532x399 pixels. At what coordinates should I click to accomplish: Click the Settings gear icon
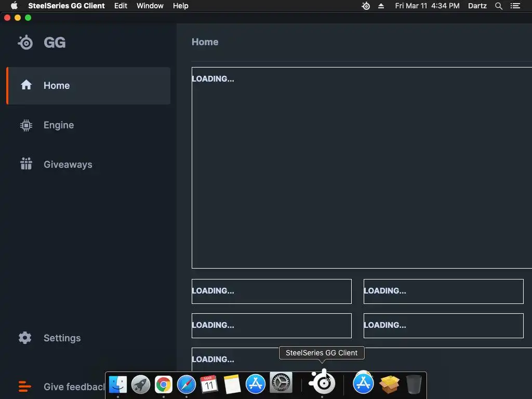[25, 338]
